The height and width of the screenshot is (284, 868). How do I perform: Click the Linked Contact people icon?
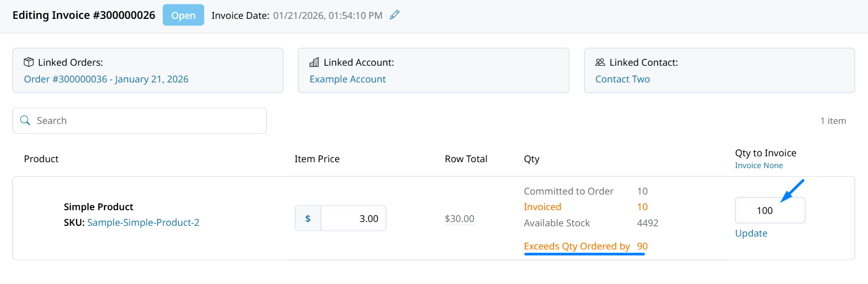tap(600, 63)
